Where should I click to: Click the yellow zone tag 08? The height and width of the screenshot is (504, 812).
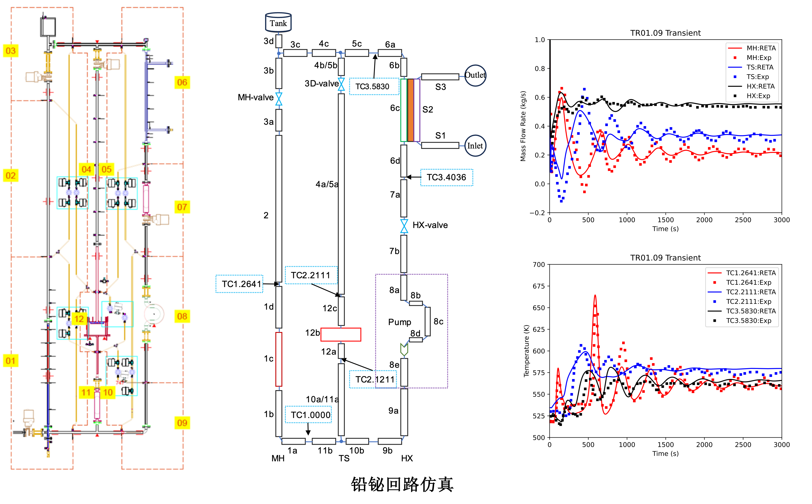coord(182,316)
